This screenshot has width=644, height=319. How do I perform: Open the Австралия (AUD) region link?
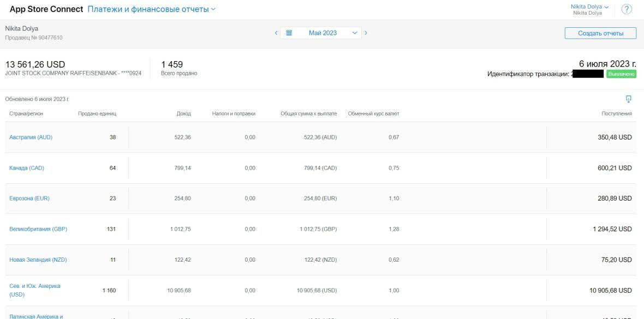tap(31, 137)
